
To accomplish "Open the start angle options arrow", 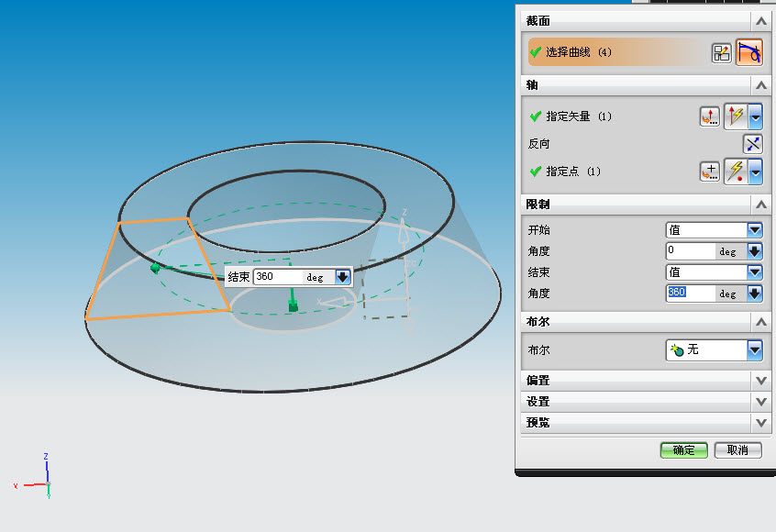I will (754, 251).
